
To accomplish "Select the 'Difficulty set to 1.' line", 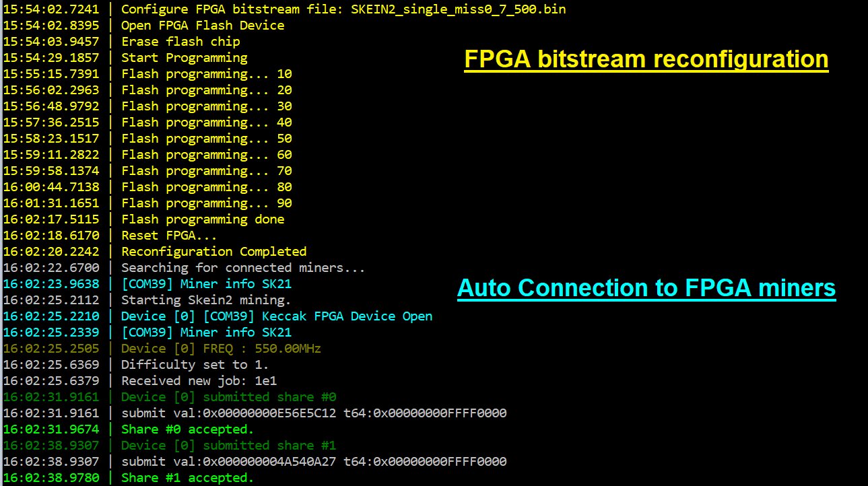I will 137,365.
